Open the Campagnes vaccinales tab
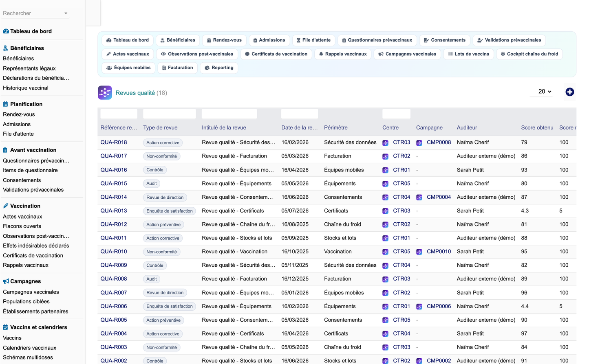The height and width of the screenshot is (364, 589). pos(407,54)
